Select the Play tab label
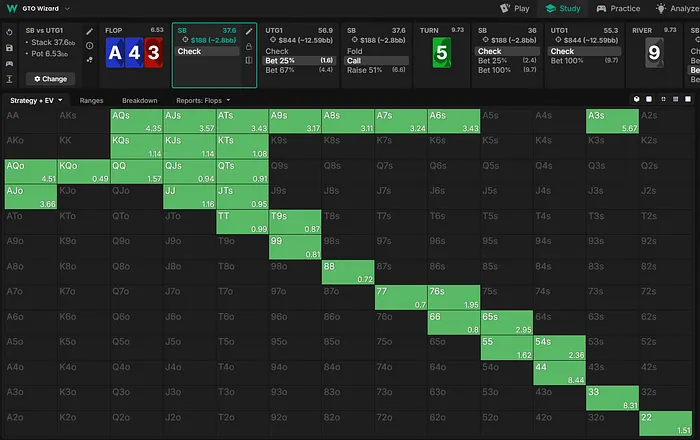Viewport: 700px width, 440px height. point(521,8)
